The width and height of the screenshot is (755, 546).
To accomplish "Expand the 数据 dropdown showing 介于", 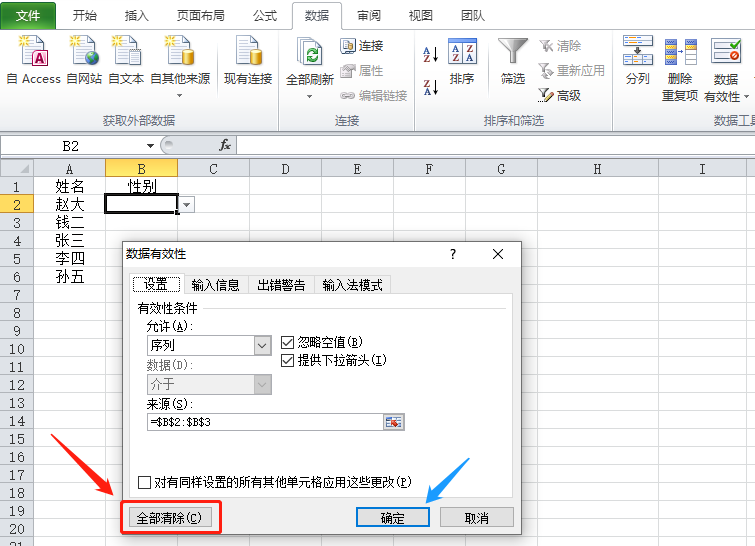I will (x=262, y=385).
